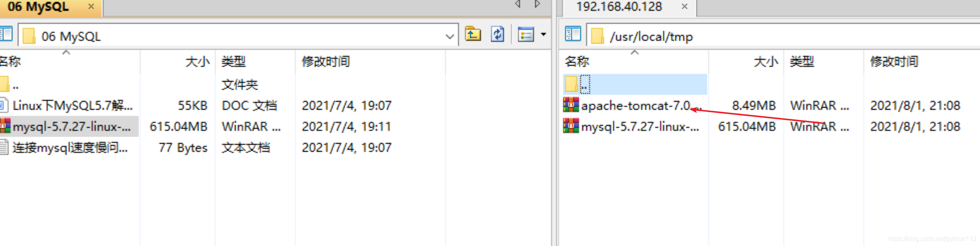The width and height of the screenshot is (980, 246).
Task: Toggle the remote folder tree panel icon
Action: [573, 34]
